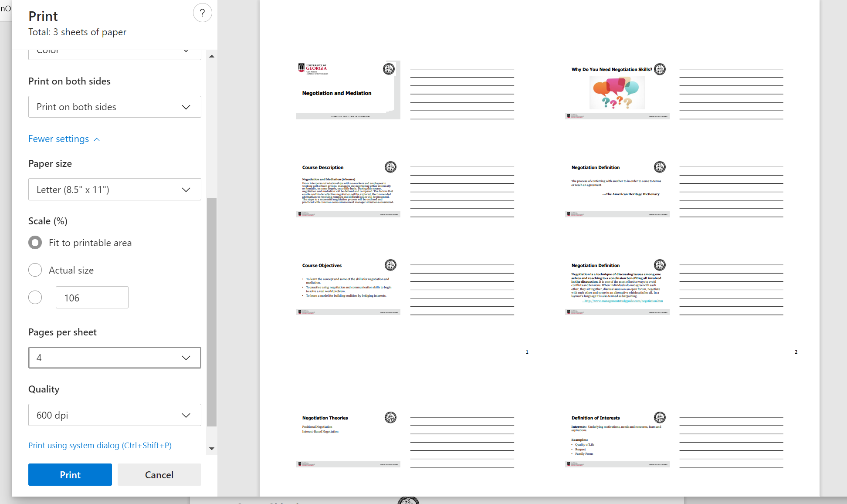The width and height of the screenshot is (847, 504).
Task: Click seal emblem on Negotiation Theories slide
Action: tap(390, 417)
